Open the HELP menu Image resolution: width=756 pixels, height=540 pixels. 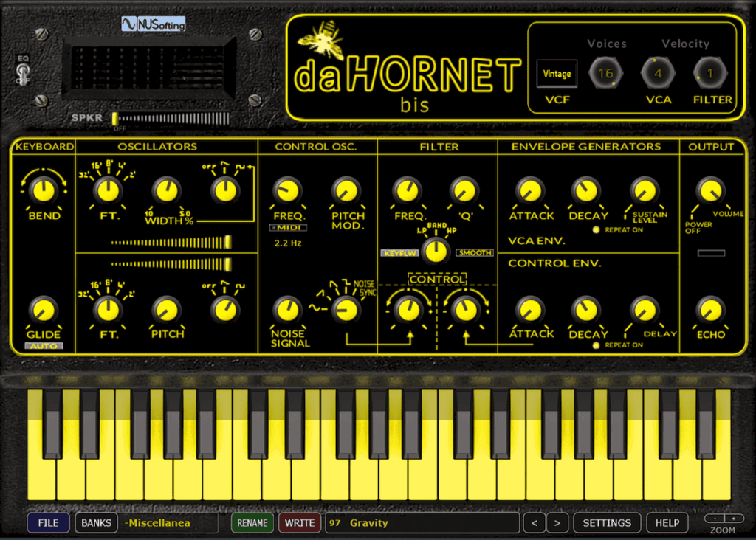tap(667, 522)
